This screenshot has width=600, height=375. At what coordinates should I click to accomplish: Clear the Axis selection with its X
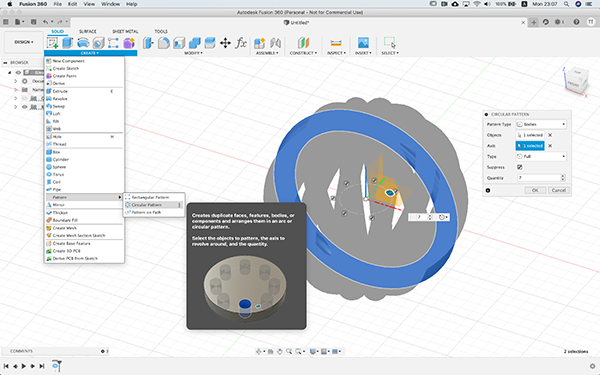coord(550,146)
